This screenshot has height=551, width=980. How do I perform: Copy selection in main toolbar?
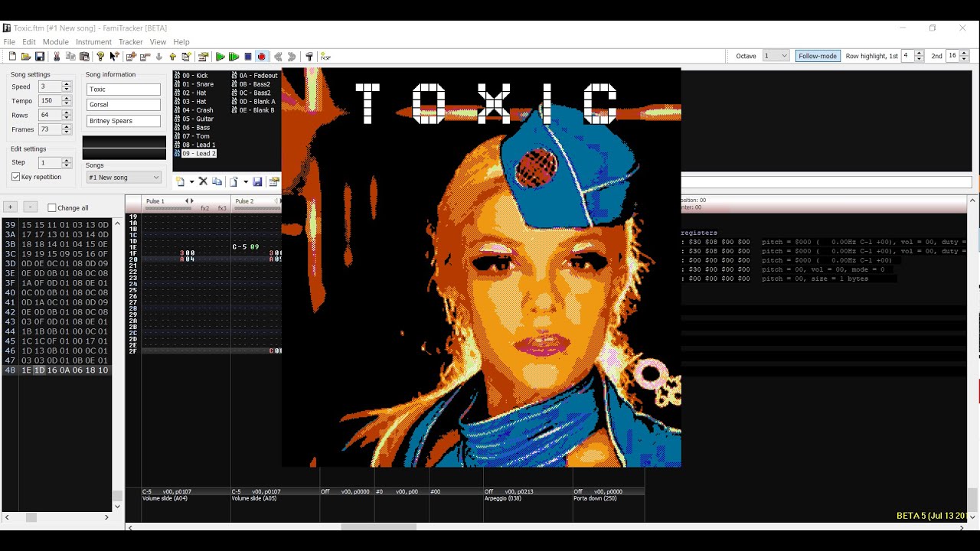click(70, 57)
